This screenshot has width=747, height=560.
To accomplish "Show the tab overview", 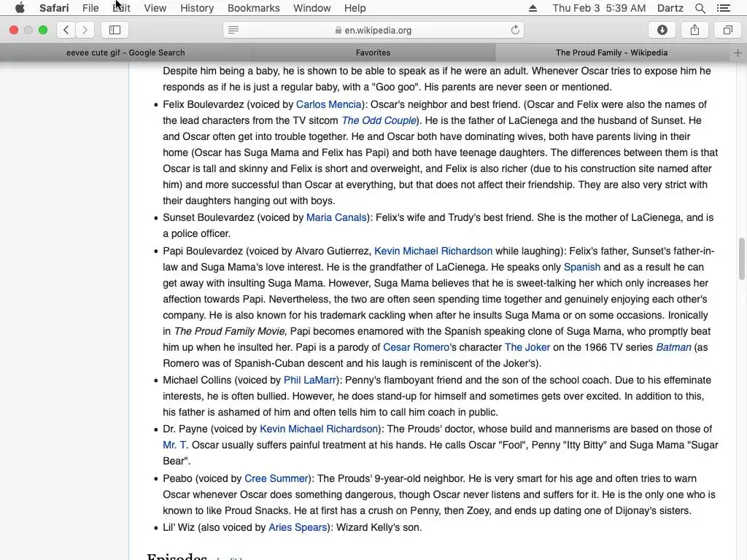I will (x=727, y=30).
